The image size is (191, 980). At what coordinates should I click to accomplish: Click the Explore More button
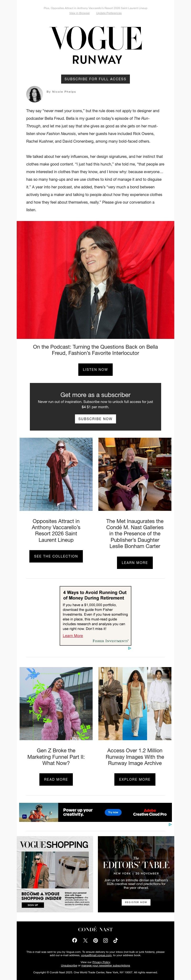(135, 779)
